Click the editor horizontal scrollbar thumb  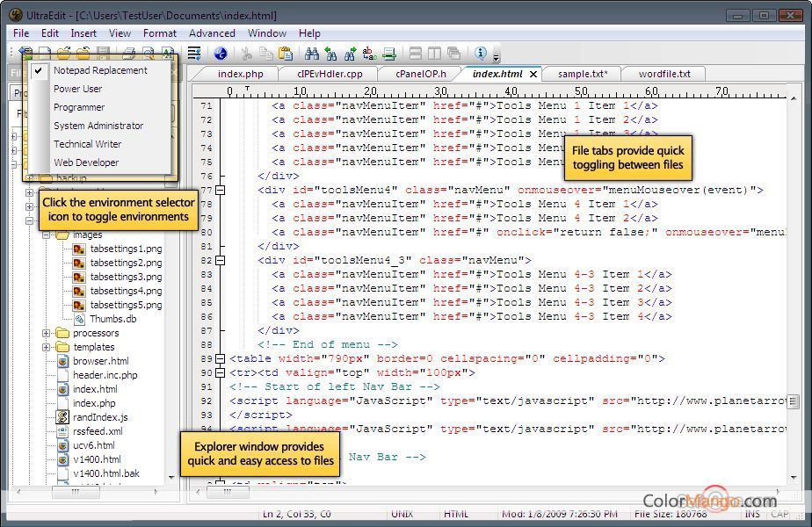pyautogui.click(x=228, y=492)
